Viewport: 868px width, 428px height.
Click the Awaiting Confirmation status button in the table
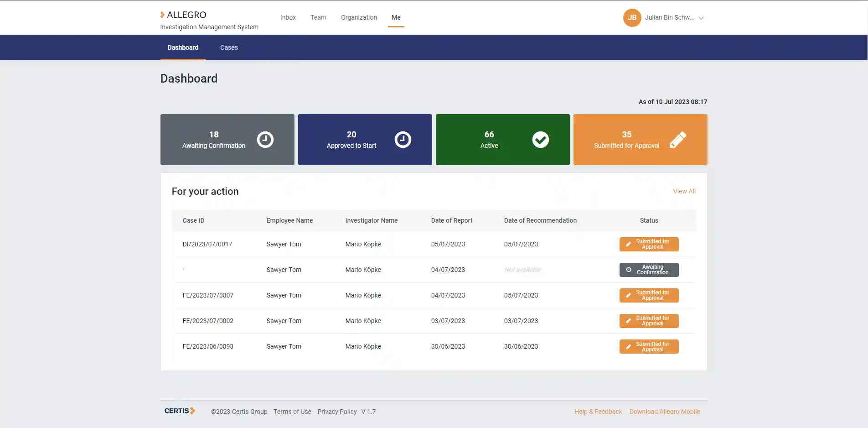649,270
